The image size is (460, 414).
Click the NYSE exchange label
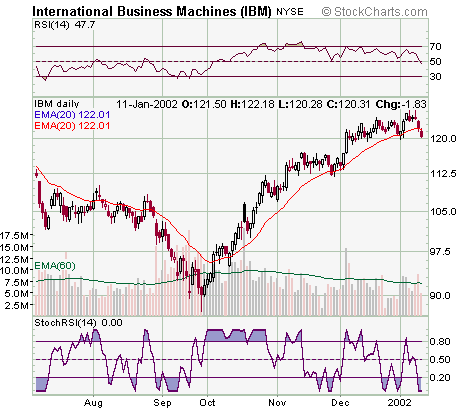coord(290,12)
